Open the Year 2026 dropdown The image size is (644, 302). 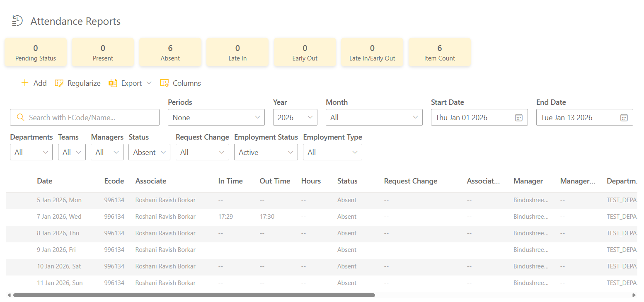click(295, 118)
